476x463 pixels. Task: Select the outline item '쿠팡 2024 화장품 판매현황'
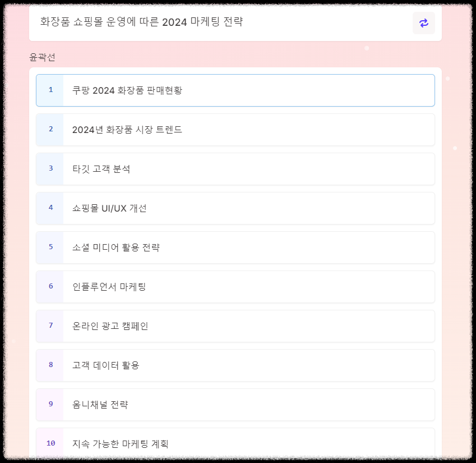[x=235, y=90]
